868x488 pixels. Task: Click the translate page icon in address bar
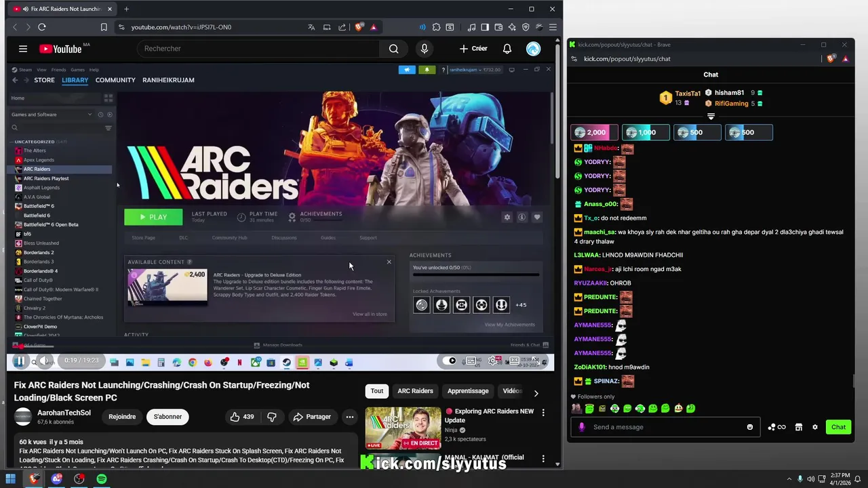pyautogui.click(x=311, y=27)
